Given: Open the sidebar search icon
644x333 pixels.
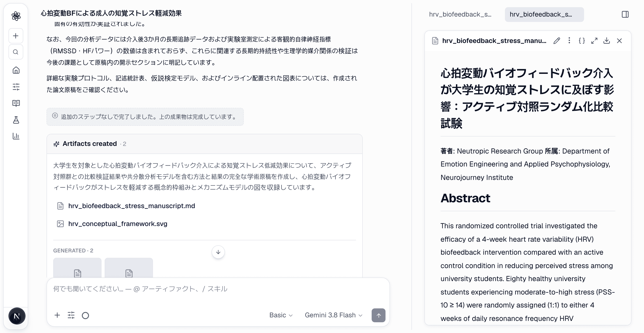Looking at the screenshot, I should [x=16, y=52].
